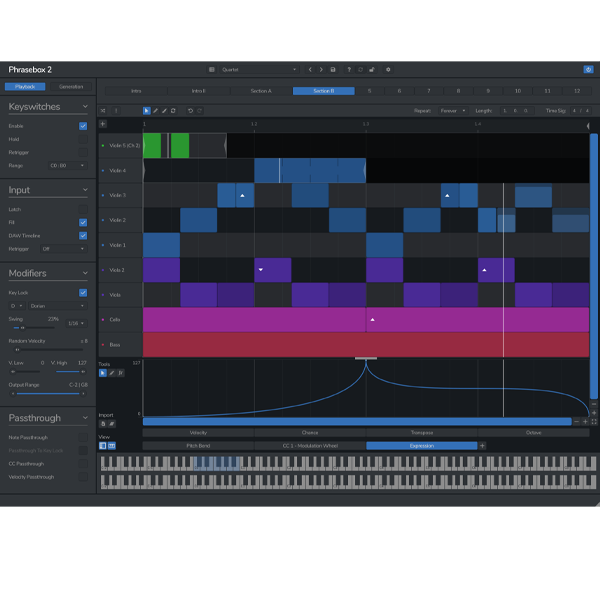600x600 pixels.
Task: Select the Section B pattern
Action: (x=324, y=91)
